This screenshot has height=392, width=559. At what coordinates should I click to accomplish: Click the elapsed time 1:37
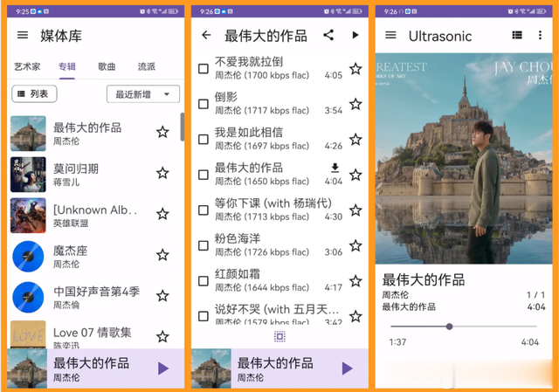pos(397,342)
